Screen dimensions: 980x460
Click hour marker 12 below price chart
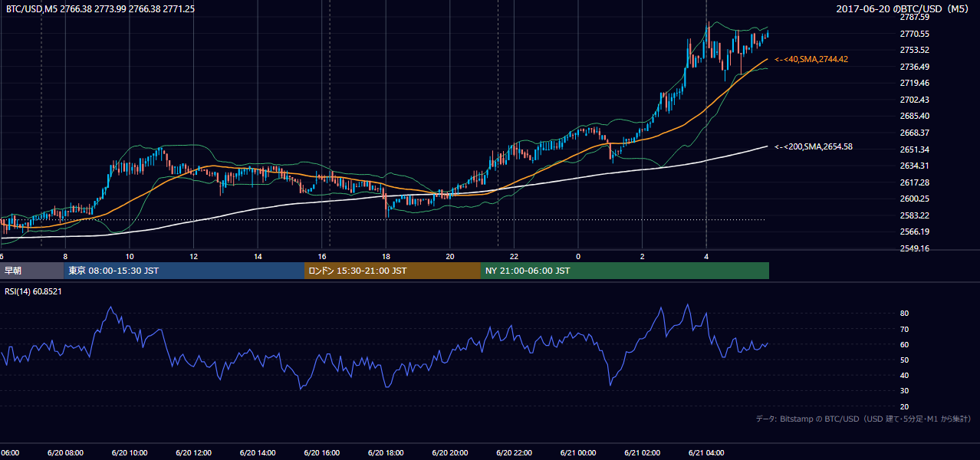click(x=193, y=257)
